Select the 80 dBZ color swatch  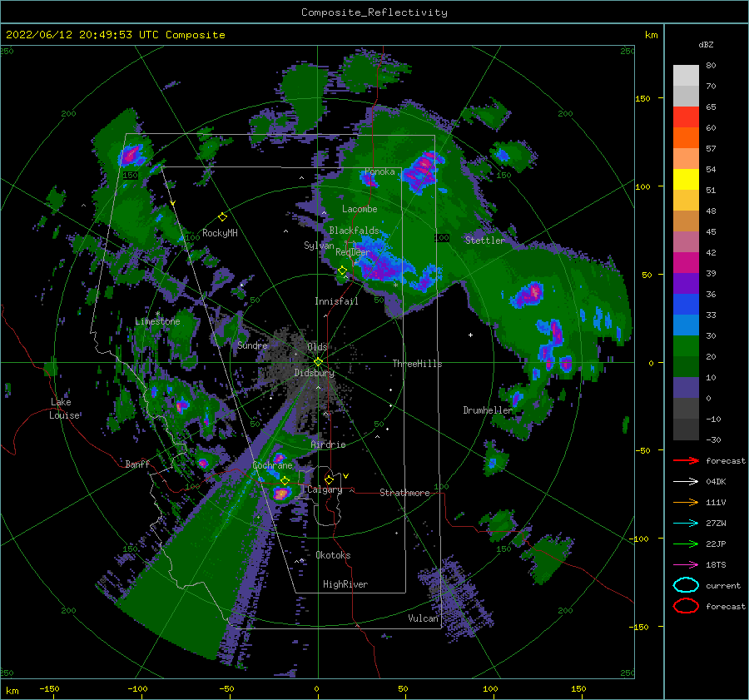click(x=686, y=76)
